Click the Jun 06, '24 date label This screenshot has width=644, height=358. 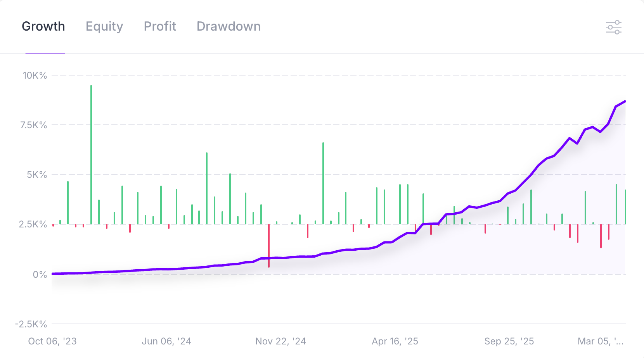point(166,341)
